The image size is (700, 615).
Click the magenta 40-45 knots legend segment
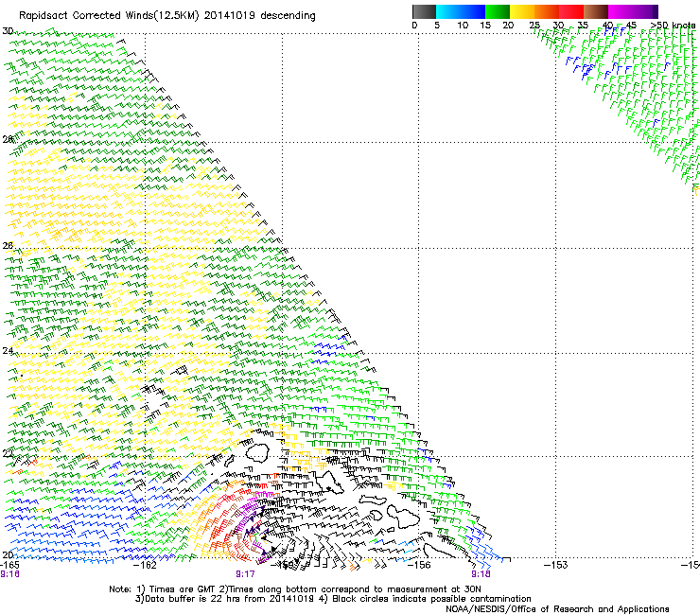pos(621,11)
